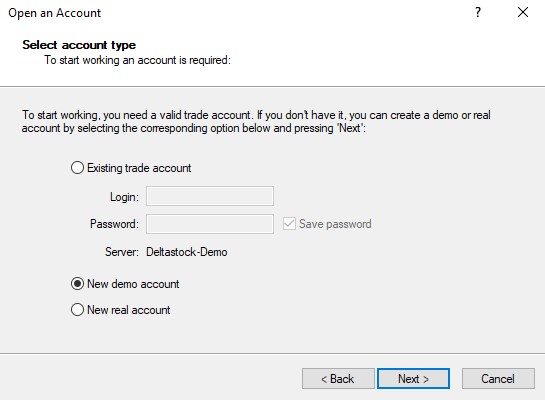The height and width of the screenshot is (400, 545).
Task: Click the Next button to continue
Action: pyautogui.click(x=413, y=378)
